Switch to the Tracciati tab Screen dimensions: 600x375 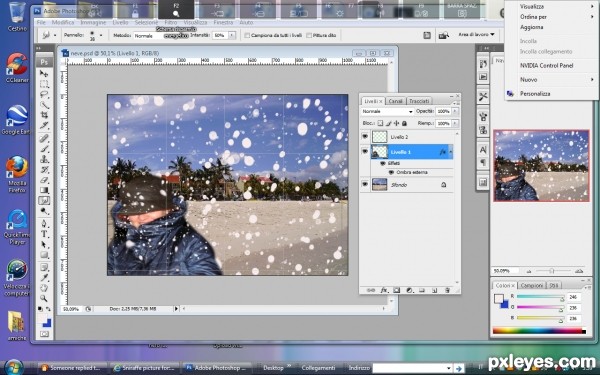coord(419,101)
